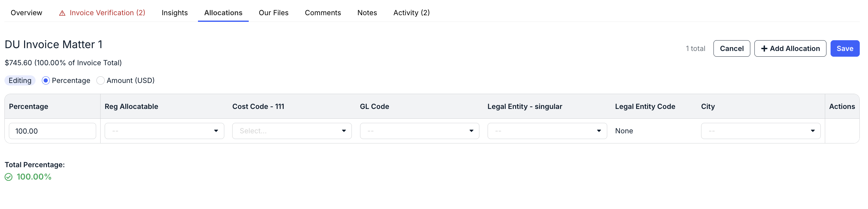
Task: Switch to the Overview tab
Action: point(26,13)
